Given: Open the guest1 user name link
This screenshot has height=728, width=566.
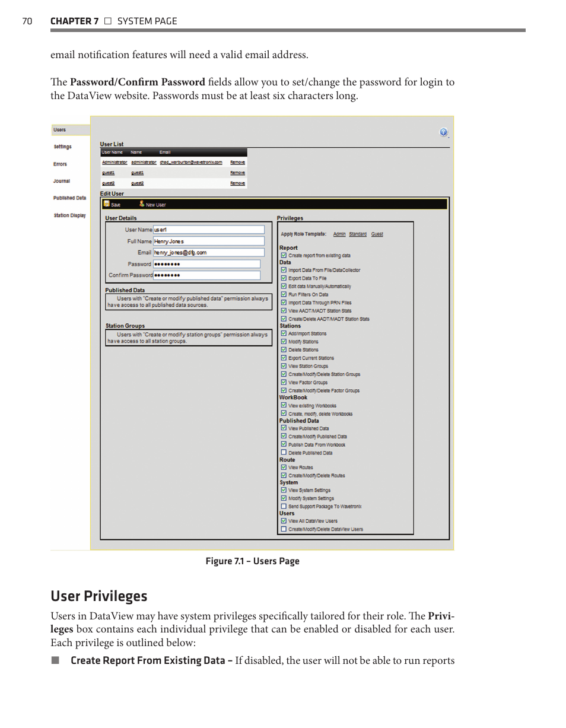Looking at the screenshot, I should (108, 173).
